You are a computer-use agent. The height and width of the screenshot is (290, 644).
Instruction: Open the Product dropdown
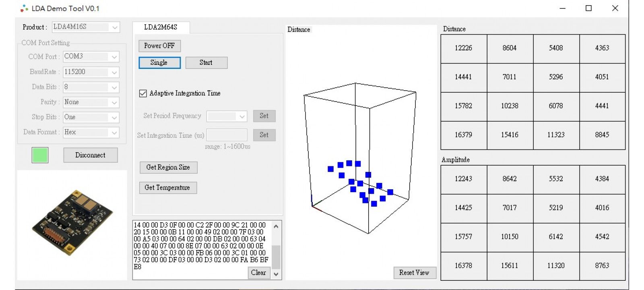tap(115, 27)
